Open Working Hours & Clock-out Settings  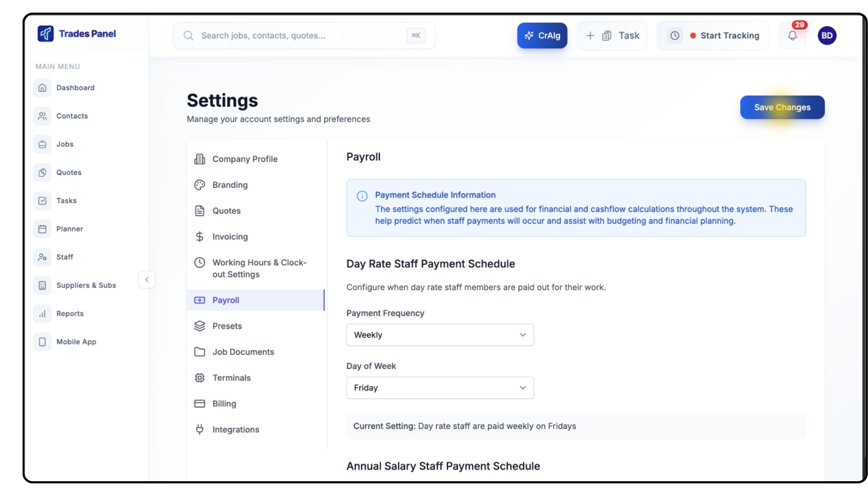tap(259, 268)
